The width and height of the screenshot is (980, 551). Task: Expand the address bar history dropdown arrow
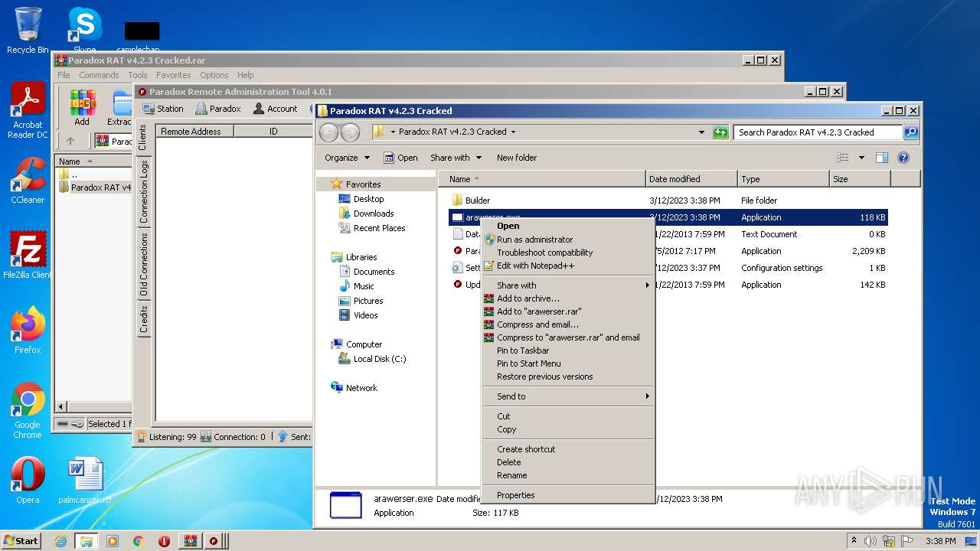coord(701,132)
